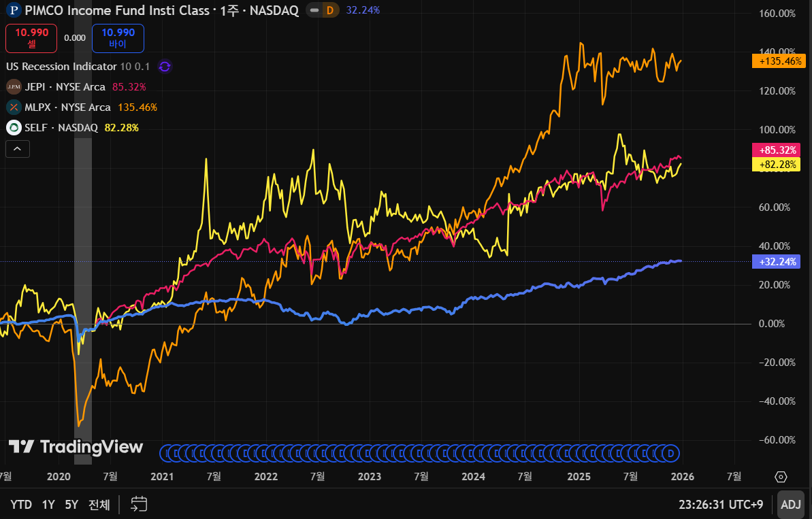Click the 0.000 spread value

point(75,38)
